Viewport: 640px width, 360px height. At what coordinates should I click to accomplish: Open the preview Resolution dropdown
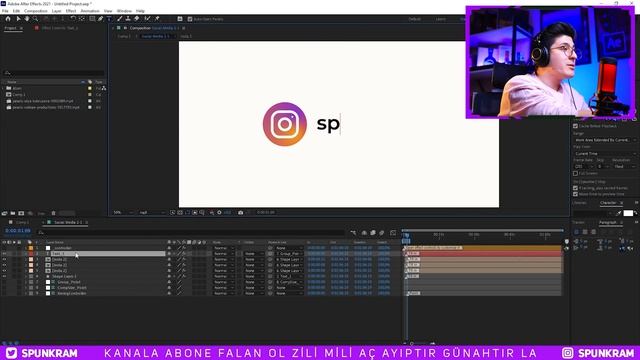tap(624, 167)
